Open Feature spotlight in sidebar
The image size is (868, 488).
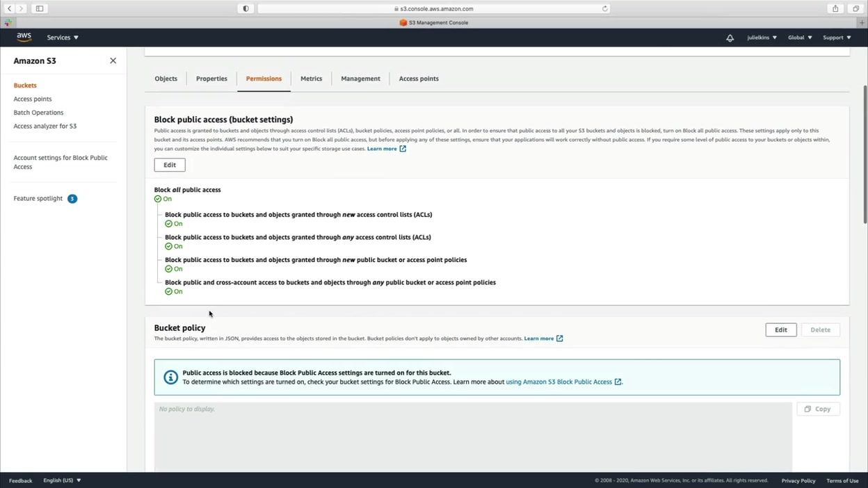click(x=38, y=199)
